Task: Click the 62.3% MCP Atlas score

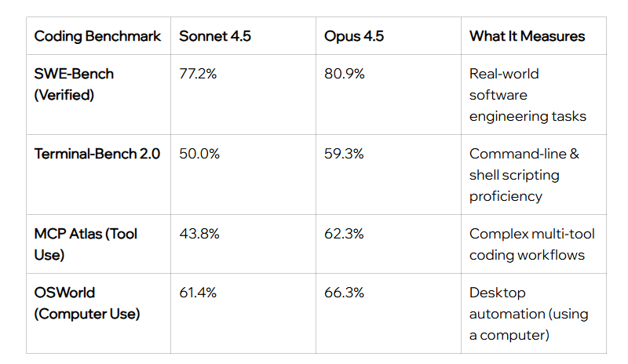Action: click(x=344, y=234)
